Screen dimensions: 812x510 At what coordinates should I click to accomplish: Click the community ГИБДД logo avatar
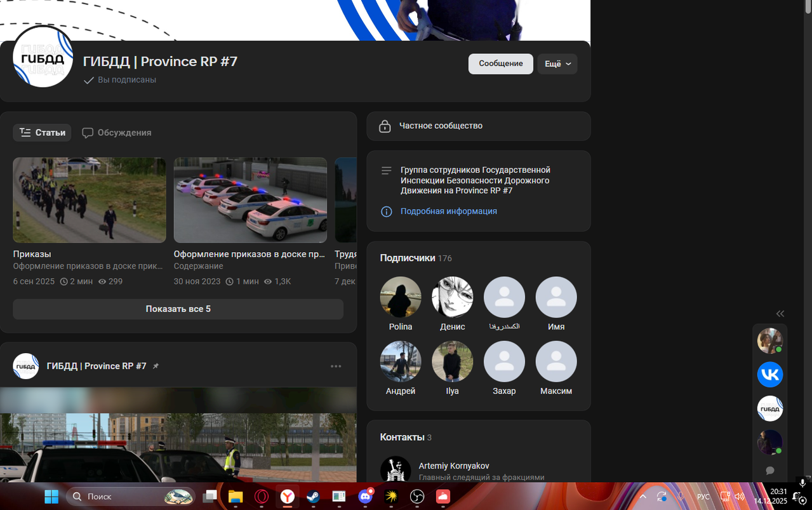tap(43, 57)
